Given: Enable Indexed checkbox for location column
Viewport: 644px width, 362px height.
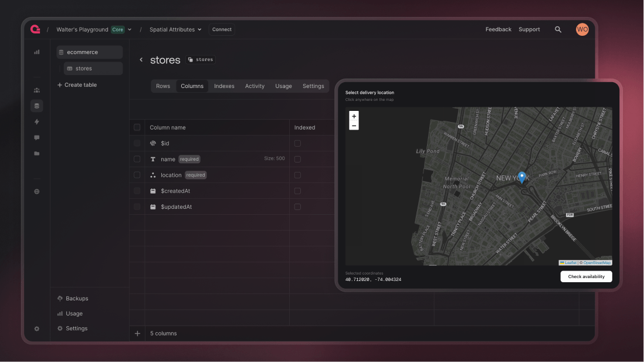Looking at the screenshot, I should (297, 175).
